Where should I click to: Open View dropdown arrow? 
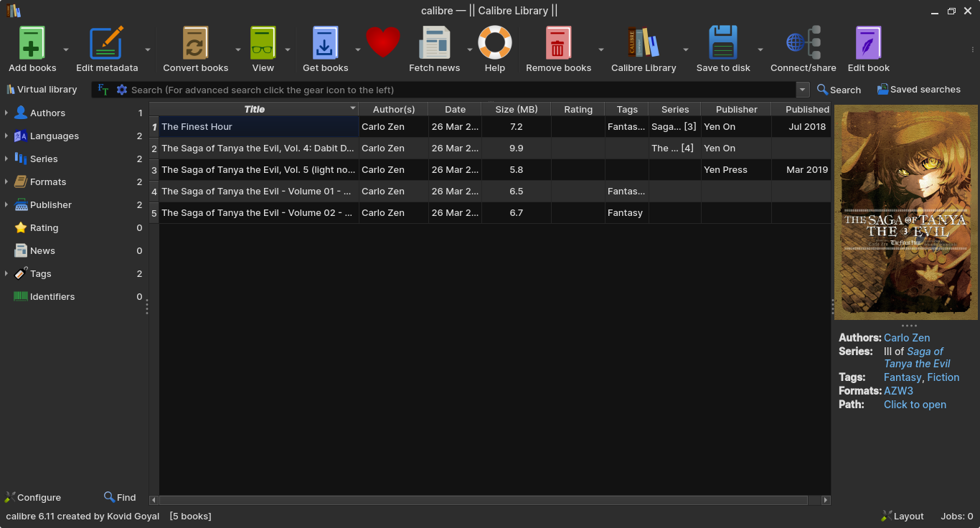tap(288, 49)
